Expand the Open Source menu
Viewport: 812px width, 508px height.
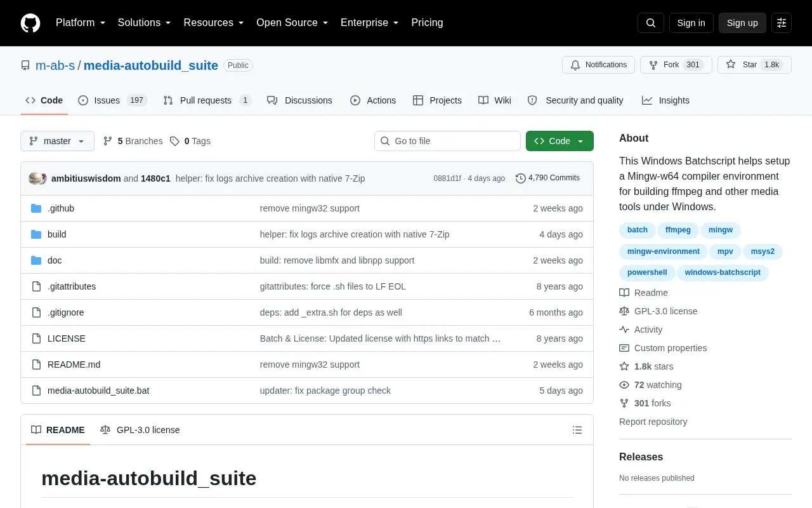pyautogui.click(x=292, y=23)
